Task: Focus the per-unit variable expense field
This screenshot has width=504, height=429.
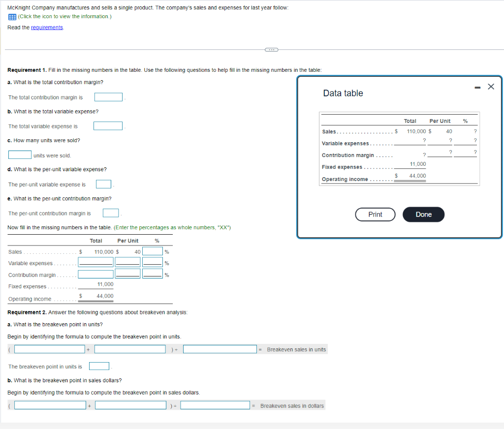Action: pyautogui.click(x=103, y=184)
